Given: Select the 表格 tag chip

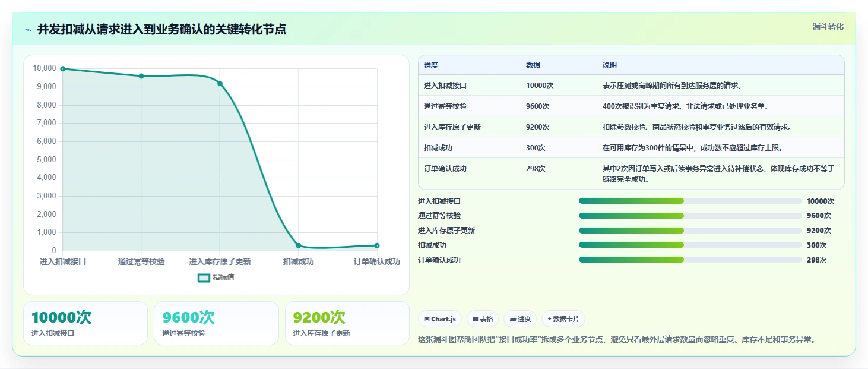Looking at the screenshot, I should tap(483, 319).
